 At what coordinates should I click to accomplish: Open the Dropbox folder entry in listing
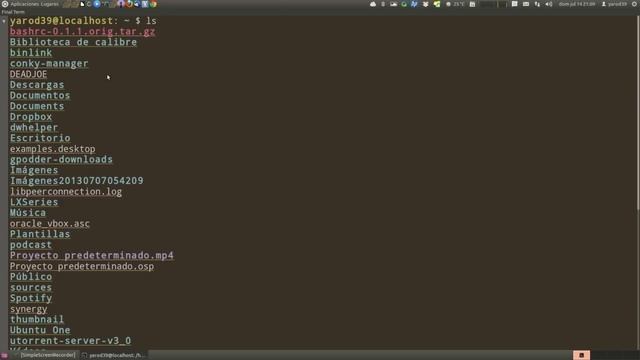31,117
